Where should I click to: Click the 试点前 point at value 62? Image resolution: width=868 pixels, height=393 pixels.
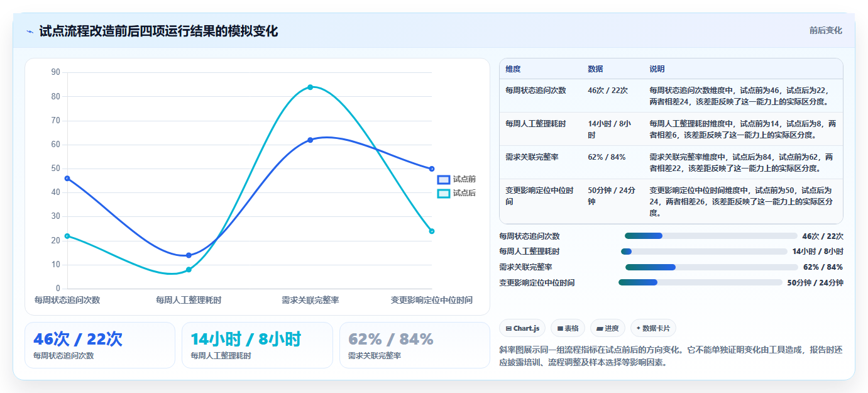(310, 140)
